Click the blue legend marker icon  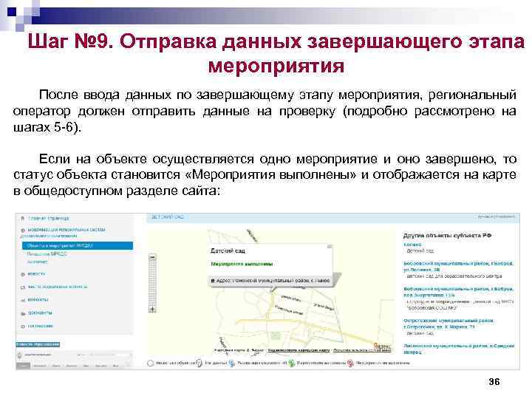232,363
